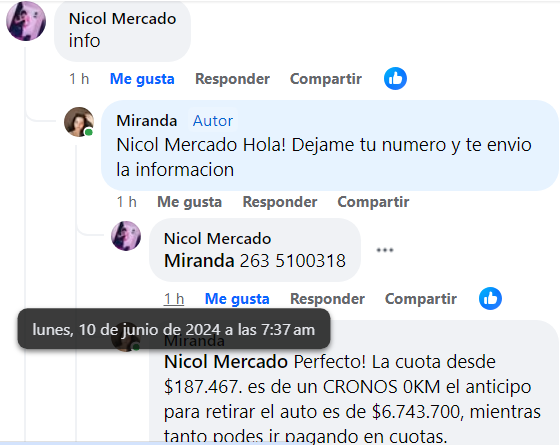Toggle 'Me gusta' on the 263 5100318 comment
560x445 pixels.
point(237,299)
